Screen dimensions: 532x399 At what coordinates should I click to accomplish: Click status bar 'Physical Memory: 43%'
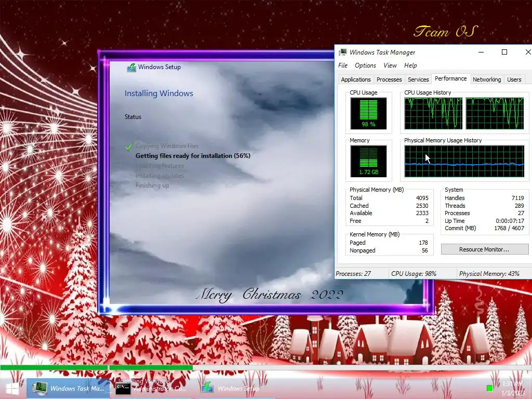(x=489, y=273)
